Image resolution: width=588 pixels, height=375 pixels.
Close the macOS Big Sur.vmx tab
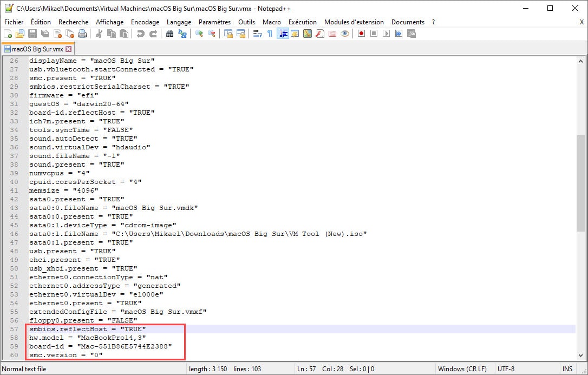point(69,49)
